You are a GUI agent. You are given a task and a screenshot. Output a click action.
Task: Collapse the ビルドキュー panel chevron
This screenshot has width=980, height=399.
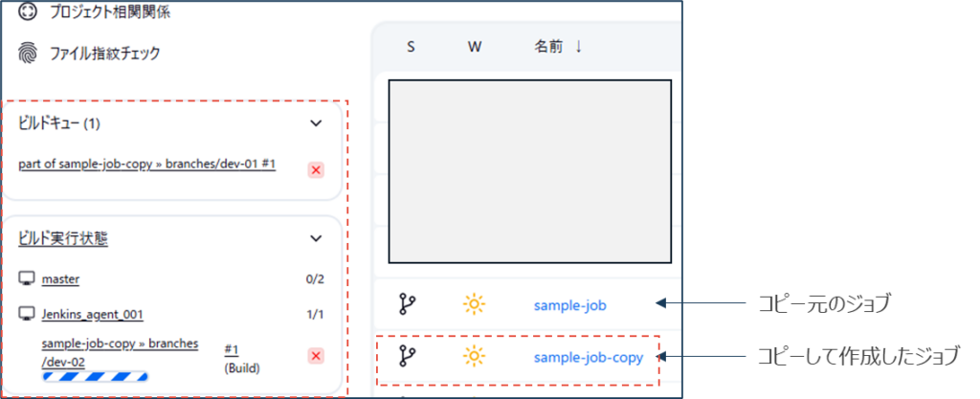click(x=317, y=122)
